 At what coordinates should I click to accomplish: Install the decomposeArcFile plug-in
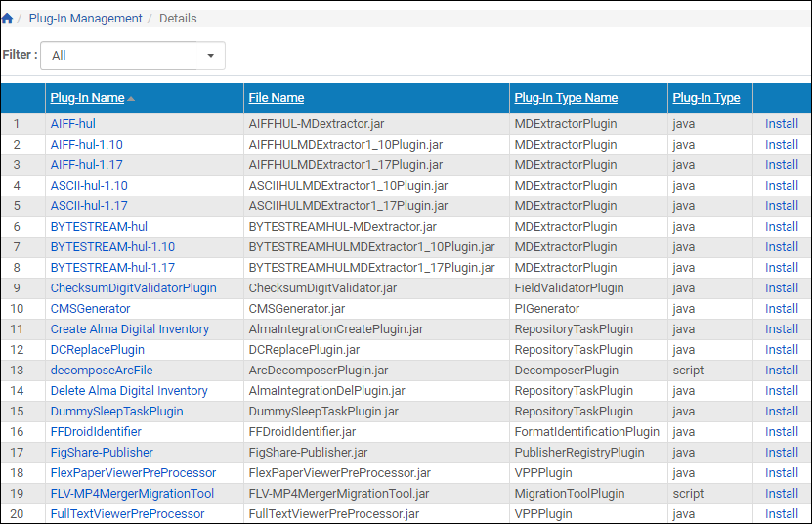(781, 371)
